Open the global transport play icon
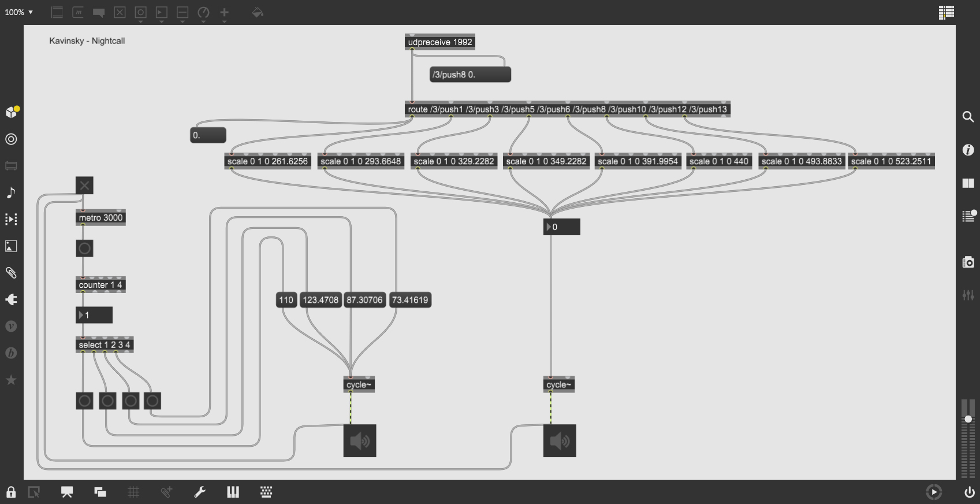 coord(934,492)
